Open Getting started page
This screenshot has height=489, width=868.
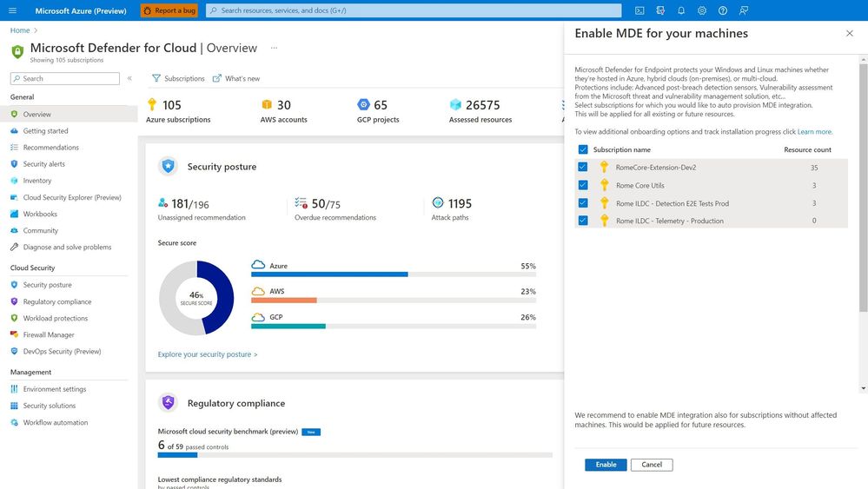[x=45, y=131]
